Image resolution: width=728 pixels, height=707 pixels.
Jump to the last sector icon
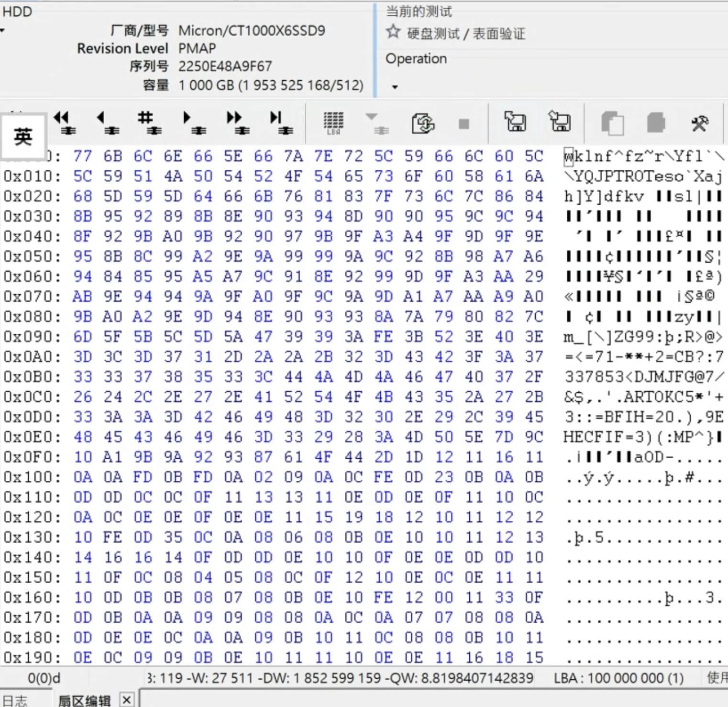(281, 122)
